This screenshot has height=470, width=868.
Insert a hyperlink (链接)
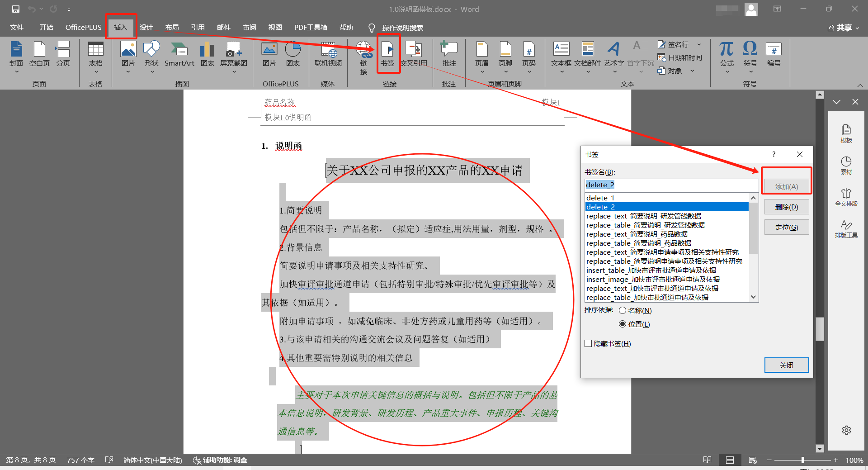[364, 57]
